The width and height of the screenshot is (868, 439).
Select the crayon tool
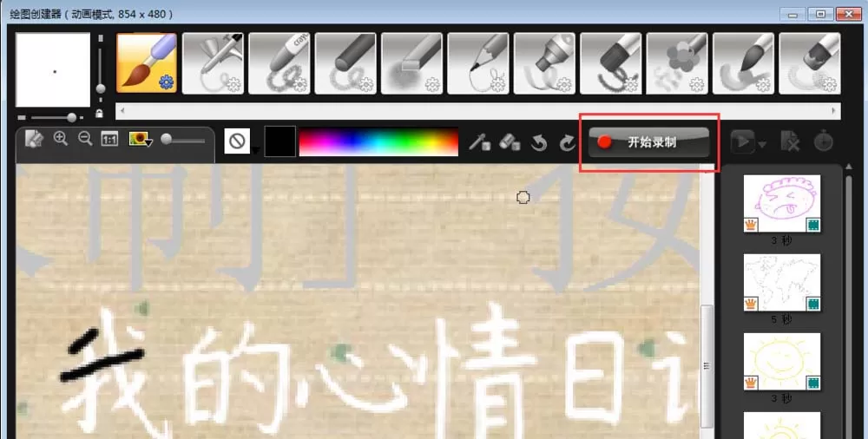279,62
